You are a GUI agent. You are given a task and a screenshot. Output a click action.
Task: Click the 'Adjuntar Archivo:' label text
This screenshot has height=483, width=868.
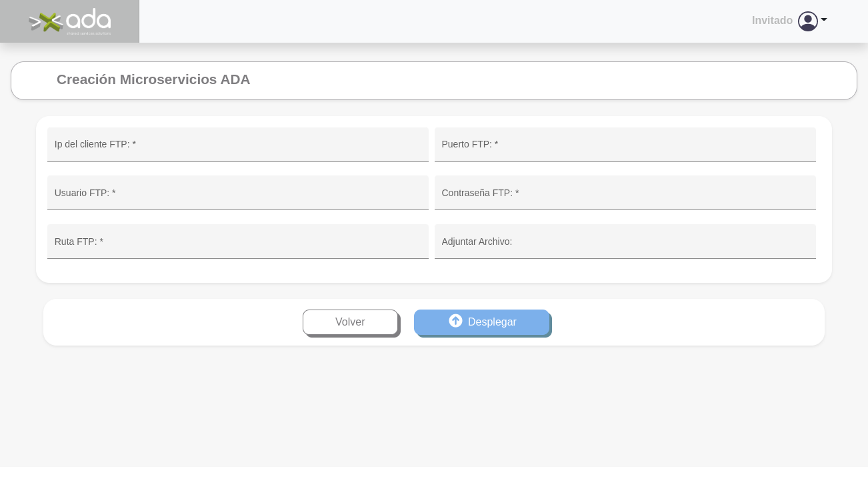[477, 242]
